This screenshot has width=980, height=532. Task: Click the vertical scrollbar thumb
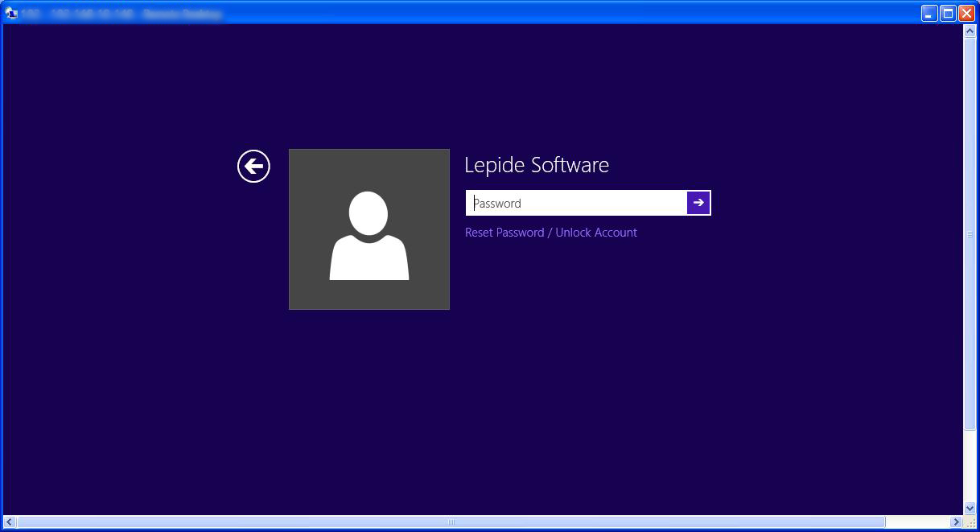coord(970,233)
